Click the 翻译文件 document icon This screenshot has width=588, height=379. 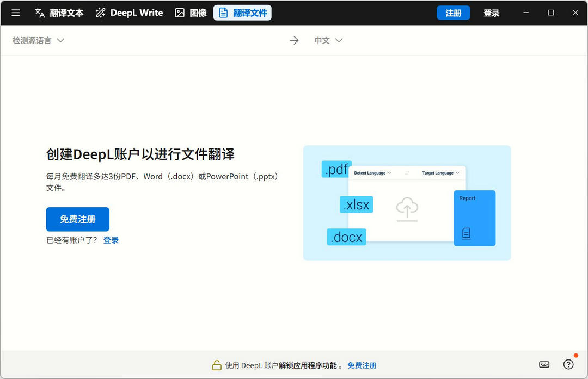(x=224, y=12)
